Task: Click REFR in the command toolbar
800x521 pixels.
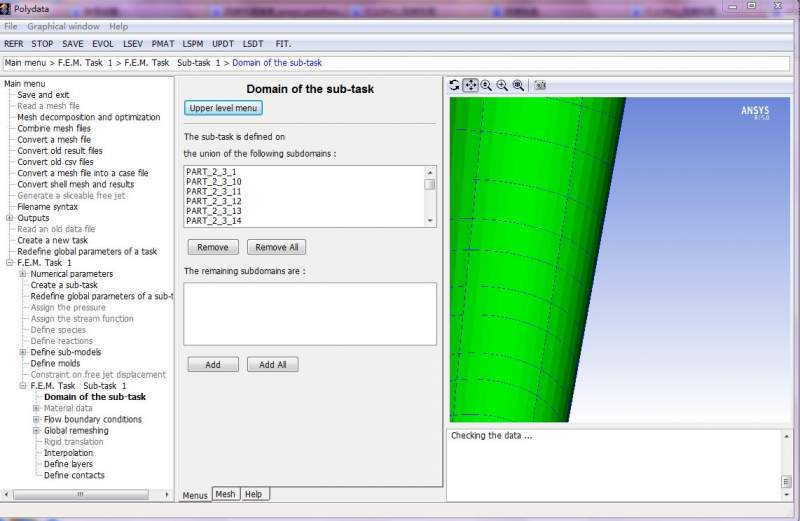Action: (14, 44)
